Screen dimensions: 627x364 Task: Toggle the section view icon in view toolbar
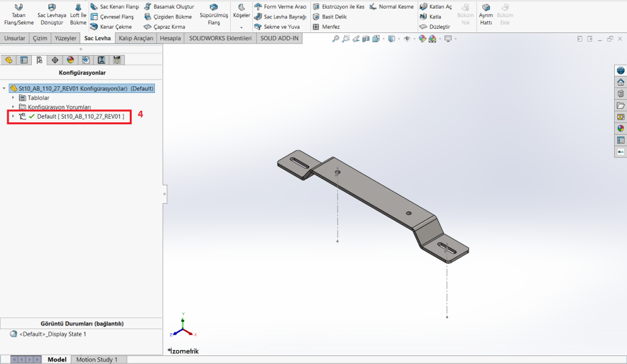click(366, 39)
